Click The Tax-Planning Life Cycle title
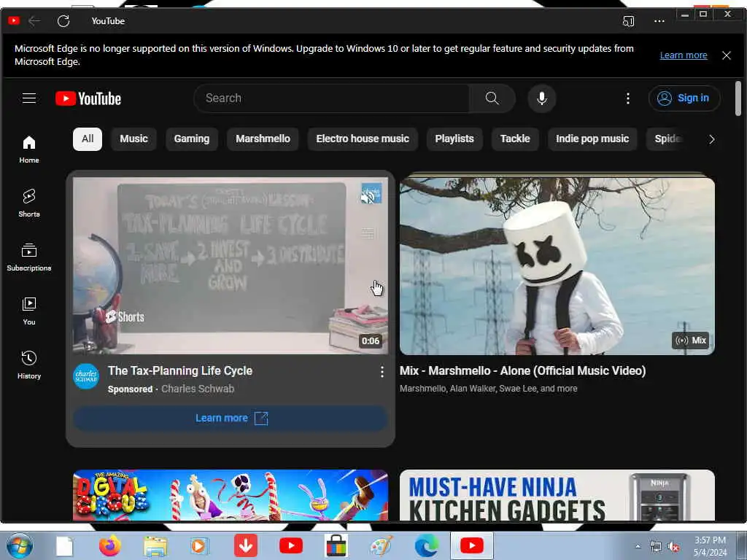This screenshot has width=747, height=560. 180,370
